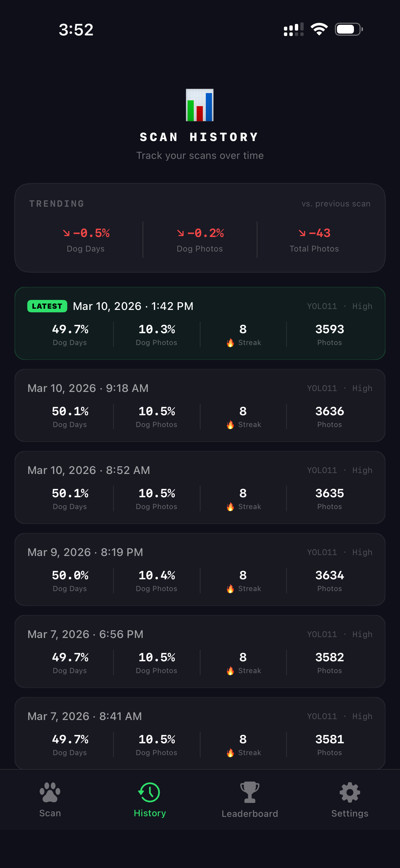400x868 pixels.
Task: Tap the green LATEST badge
Action: coord(47,306)
